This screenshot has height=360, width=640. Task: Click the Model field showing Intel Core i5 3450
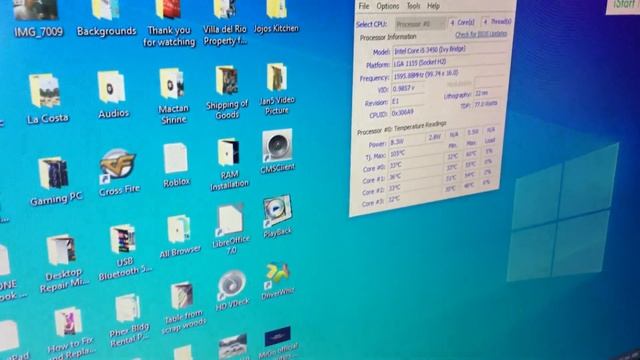click(449, 49)
